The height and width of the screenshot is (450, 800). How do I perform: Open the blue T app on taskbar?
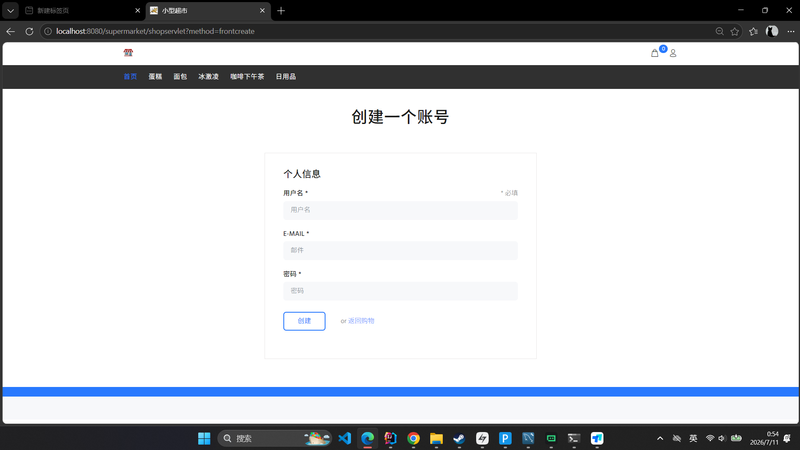pyautogui.click(x=597, y=438)
